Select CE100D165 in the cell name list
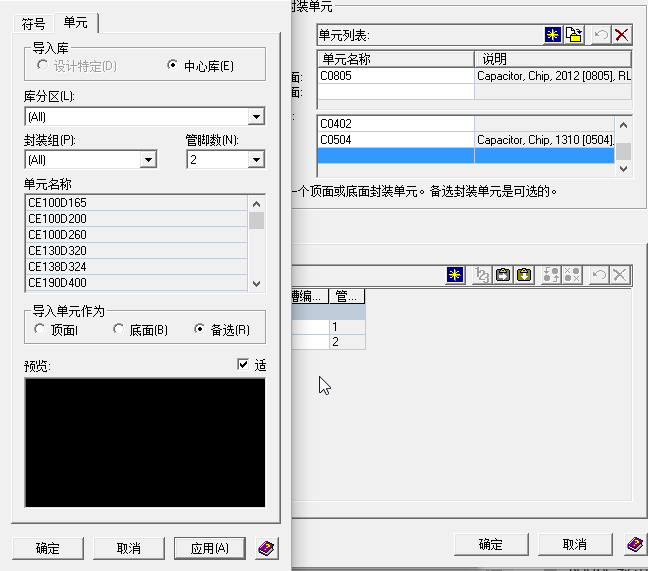Screen dimensions: 648x571 click(x=137, y=203)
